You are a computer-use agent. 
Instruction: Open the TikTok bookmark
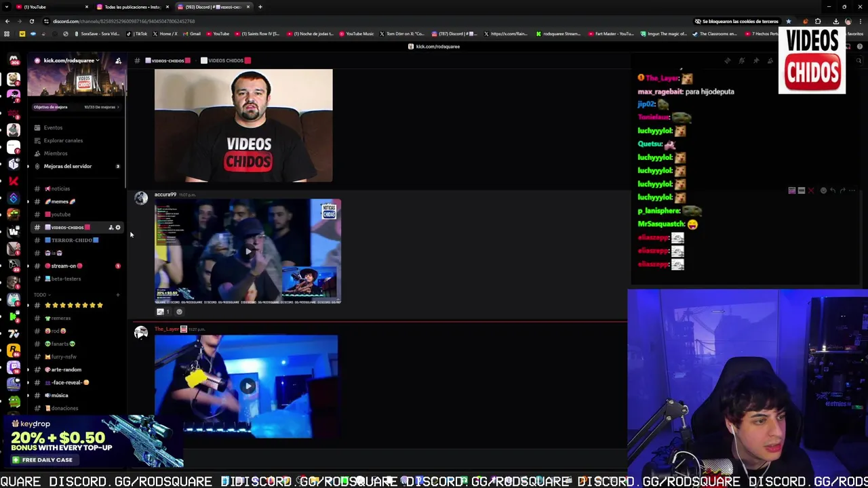[138, 33]
